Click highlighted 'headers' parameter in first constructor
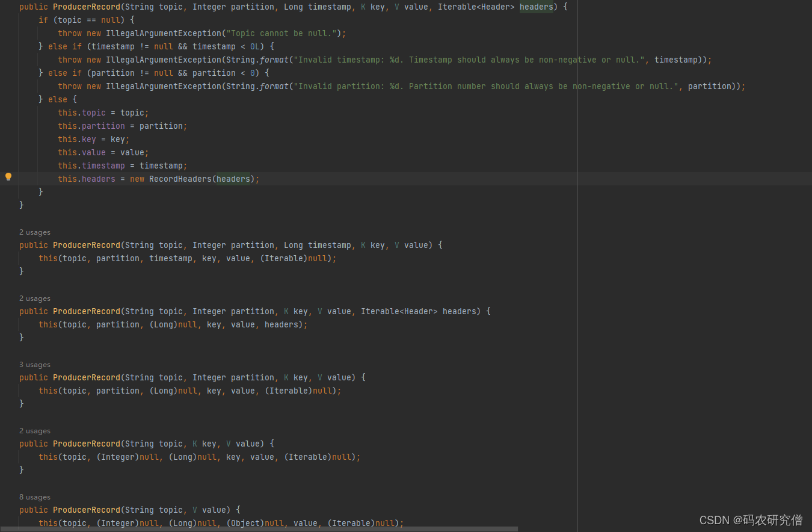812x532 pixels. [x=537, y=7]
